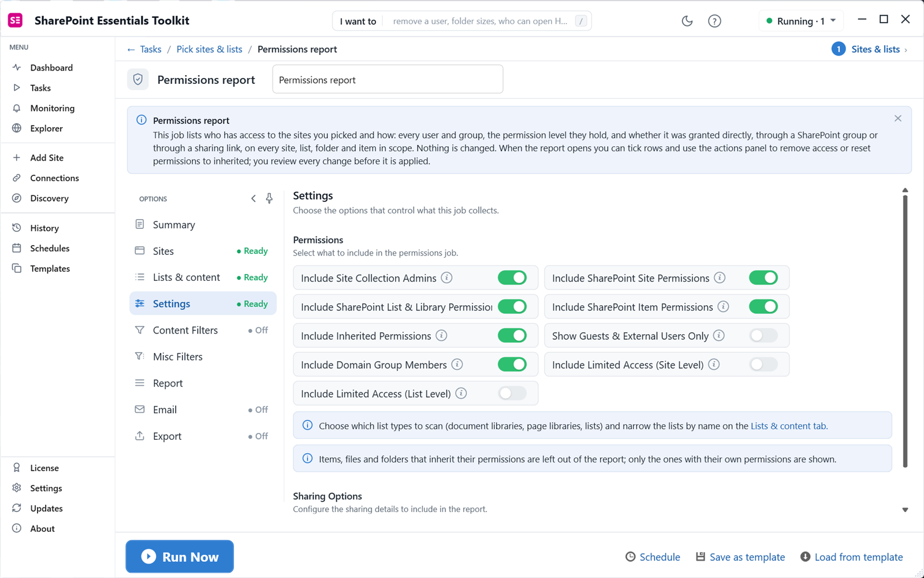
Task: Click scrollbar down arrow in settings pane
Action: coord(905,510)
